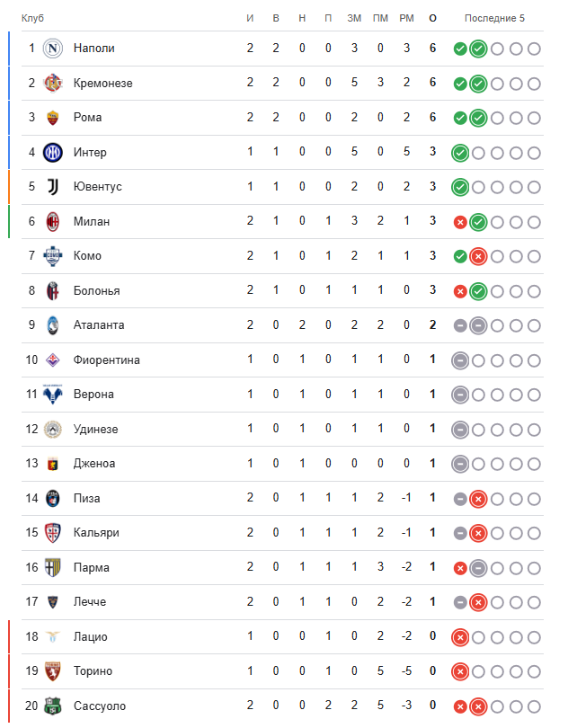Click the Juventus club logo
Screen dimensions: 568x728
tap(55, 187)
